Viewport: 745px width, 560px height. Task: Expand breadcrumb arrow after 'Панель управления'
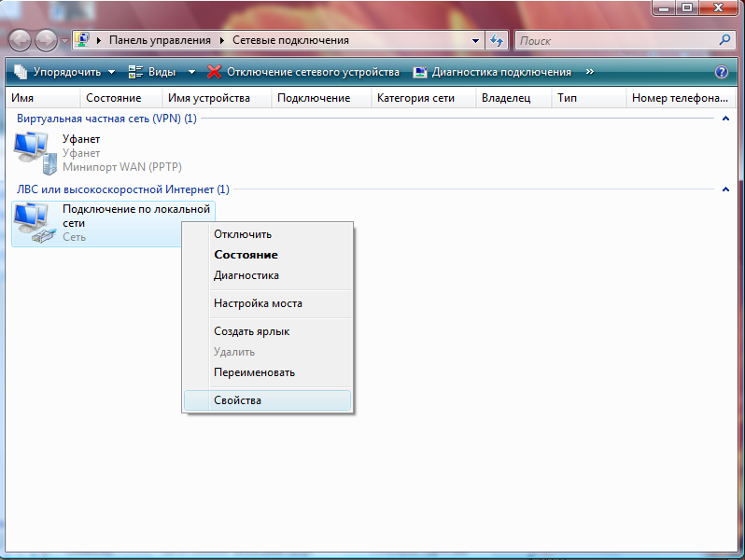pyautogui.click(x=221, y=40)
